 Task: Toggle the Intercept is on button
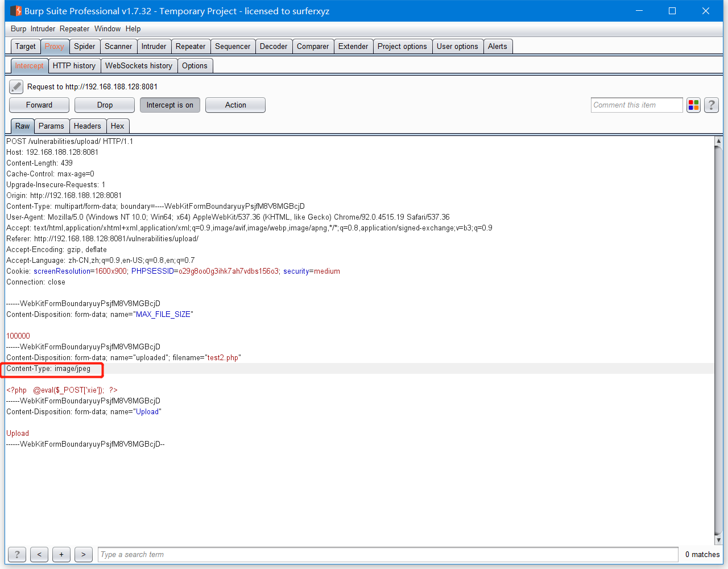(x=170, y=105)
